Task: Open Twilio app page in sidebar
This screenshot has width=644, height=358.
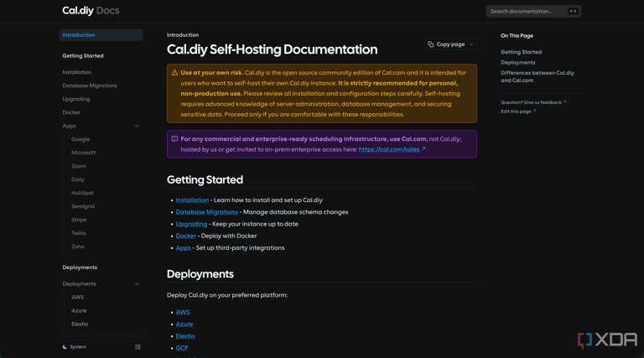Action: coord(79,233)
